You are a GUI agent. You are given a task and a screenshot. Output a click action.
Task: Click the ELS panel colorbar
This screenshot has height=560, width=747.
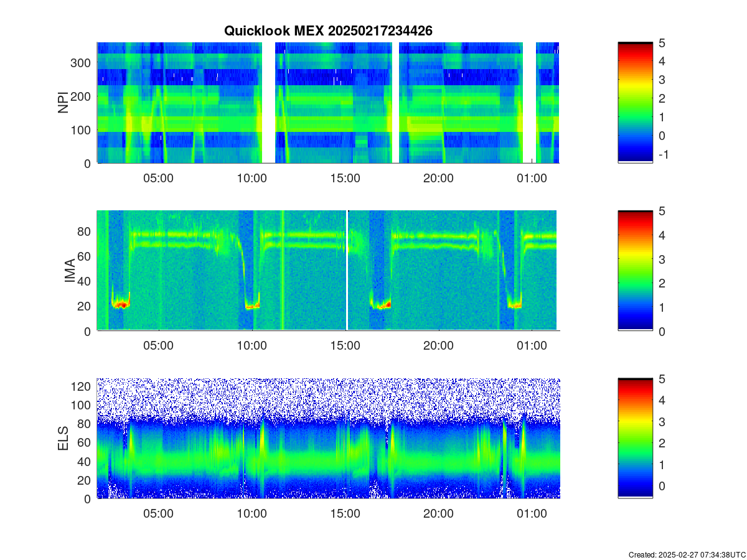636,438
